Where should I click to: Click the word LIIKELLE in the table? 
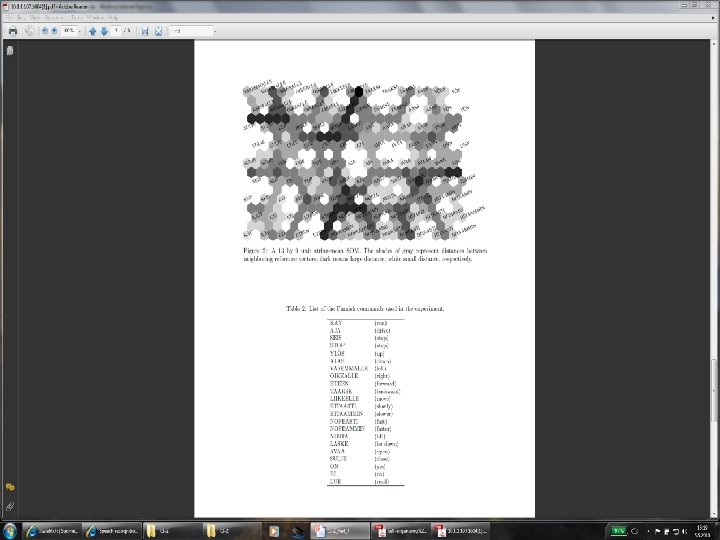pos(344,399)
